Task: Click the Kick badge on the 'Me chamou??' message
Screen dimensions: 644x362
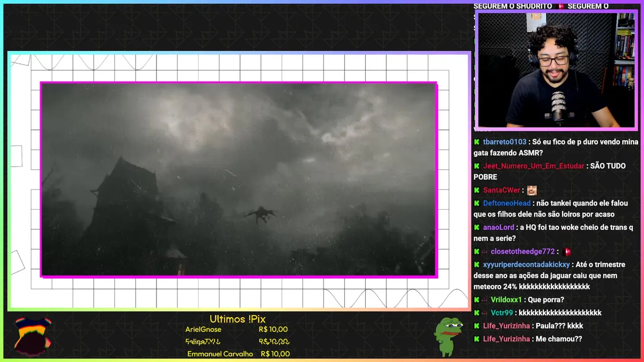Action: pos(476,339)
